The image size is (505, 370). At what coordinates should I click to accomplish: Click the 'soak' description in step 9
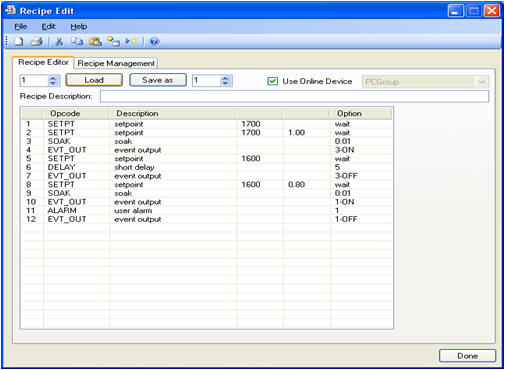pyautogui.click(x=123, y=193)
